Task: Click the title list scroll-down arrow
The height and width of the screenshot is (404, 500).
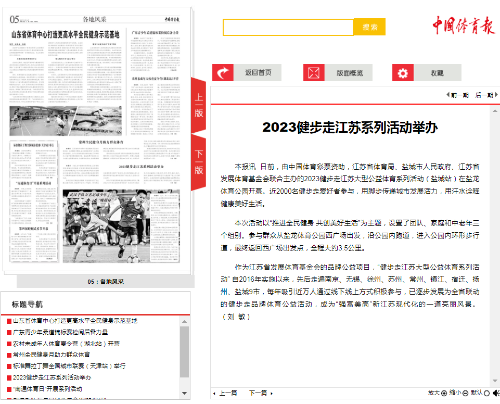Action: [184, 393]
